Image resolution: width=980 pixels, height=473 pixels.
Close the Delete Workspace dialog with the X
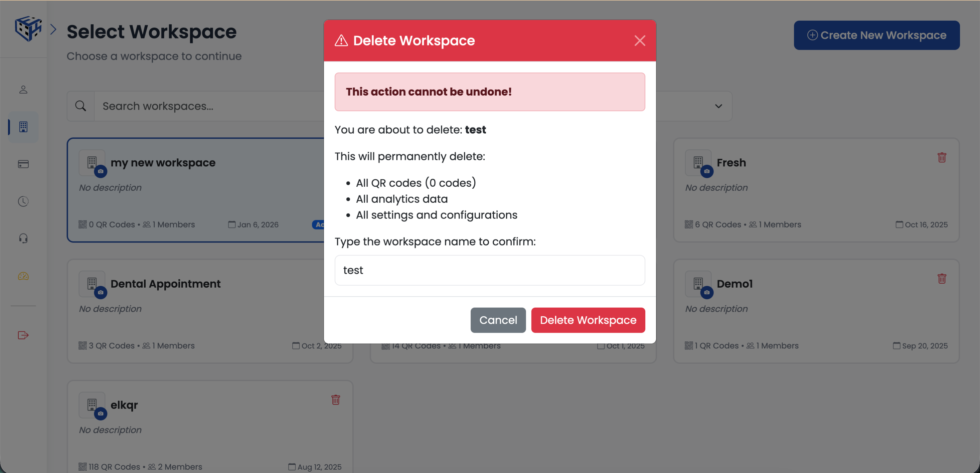640,41
